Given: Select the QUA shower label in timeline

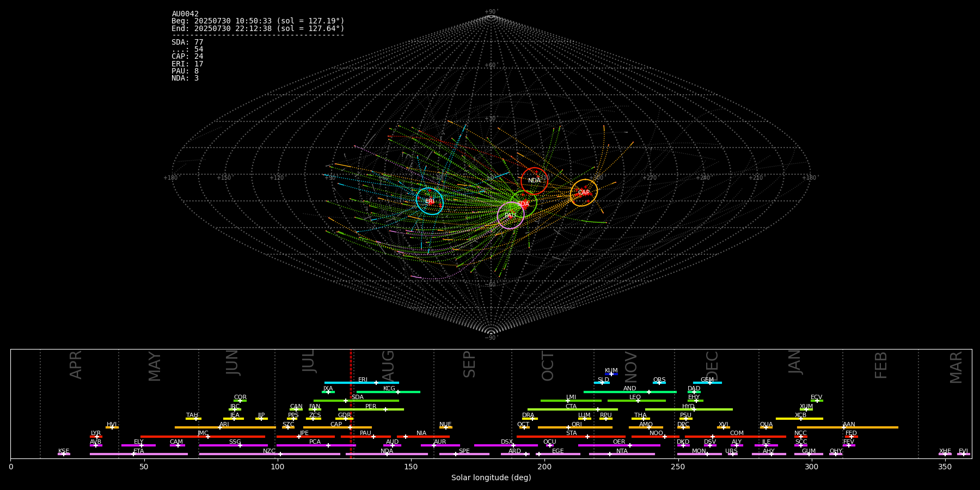Looking at the screenshot, I should [766, 424].
